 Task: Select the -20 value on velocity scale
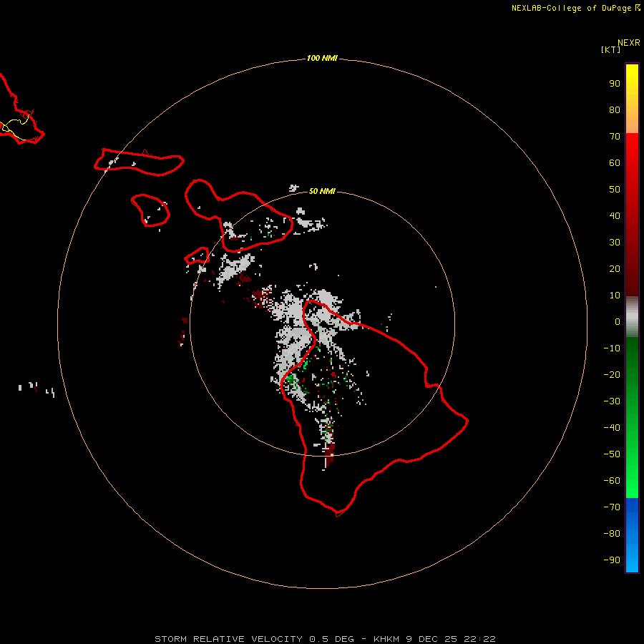612,375
